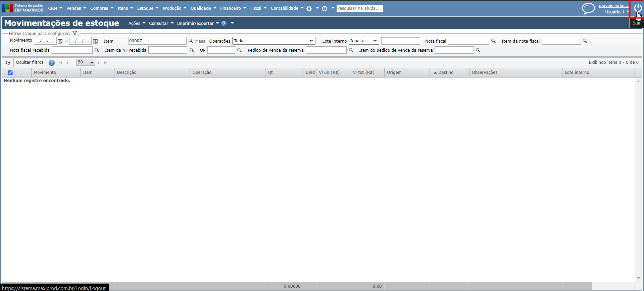This screenshot has height=291, width=644.
Task: Click the 'moveis indus...' company link
Action: tap(614, 5)
